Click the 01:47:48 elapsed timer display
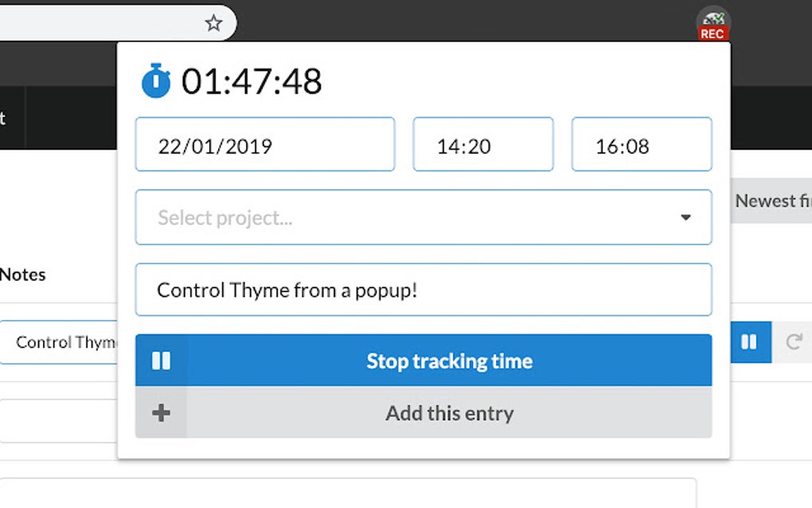The image size is (812, 508). click(x=252, y=81)
